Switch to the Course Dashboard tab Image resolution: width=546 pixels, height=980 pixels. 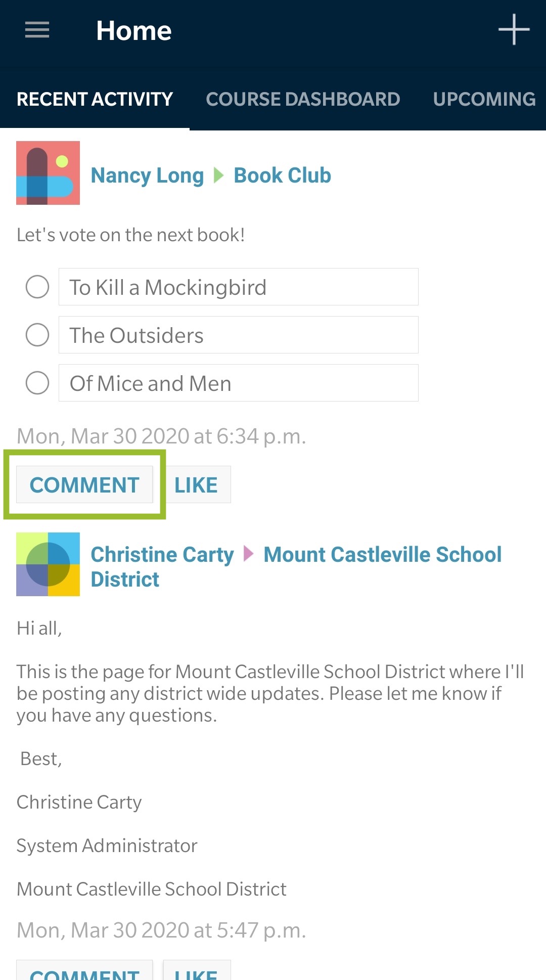tap(303, 99)
